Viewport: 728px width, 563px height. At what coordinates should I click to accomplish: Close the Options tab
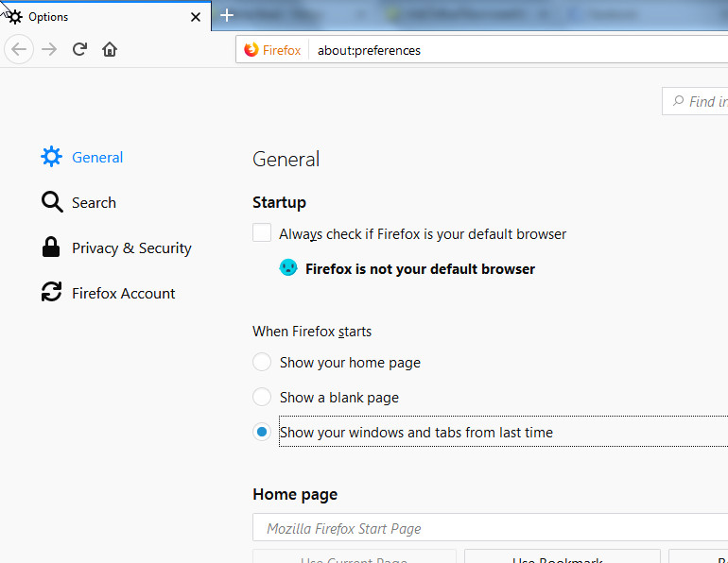[196, 17]
